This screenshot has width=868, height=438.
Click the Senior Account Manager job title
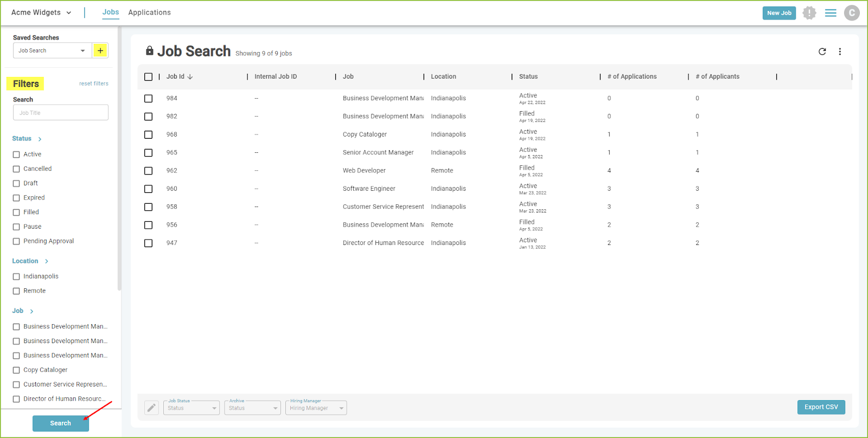point(378,153)
